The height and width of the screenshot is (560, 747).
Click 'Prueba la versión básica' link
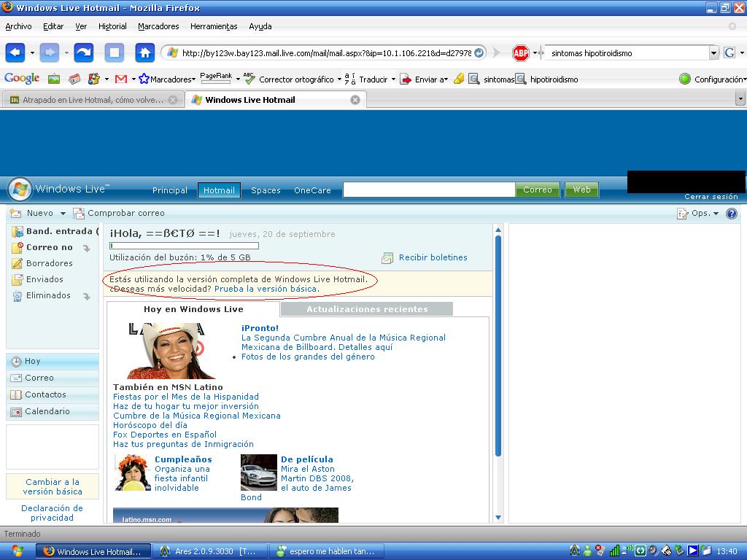pyautogui.click(x=266, y=289)
